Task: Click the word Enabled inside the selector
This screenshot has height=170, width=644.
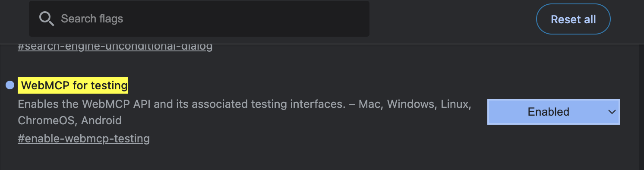Action: (549, 112)
